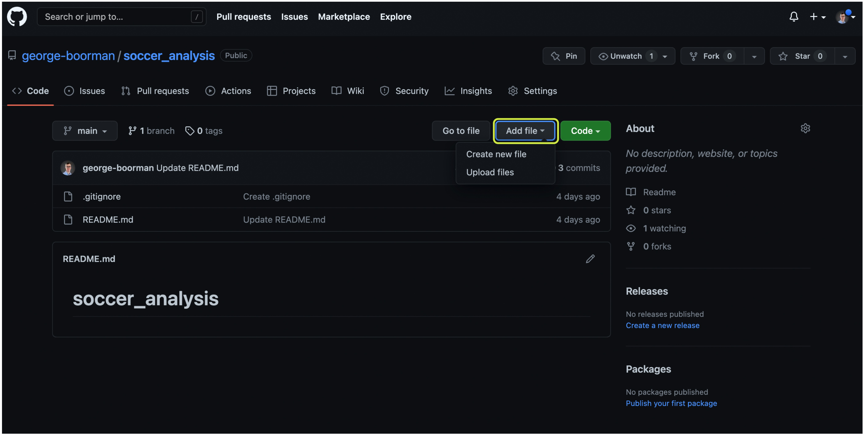The image size is (868, 436).
Task: Expand the main branch selector
Action: 85,131
